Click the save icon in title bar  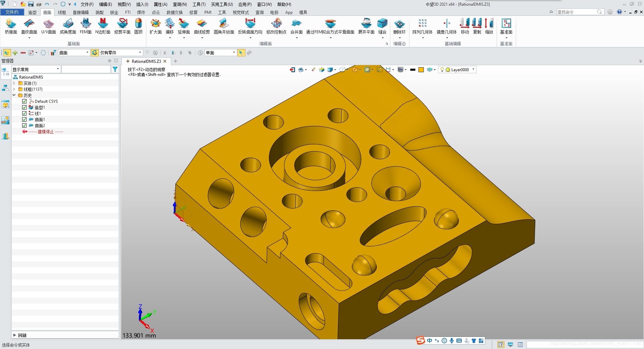click(31, 4)
